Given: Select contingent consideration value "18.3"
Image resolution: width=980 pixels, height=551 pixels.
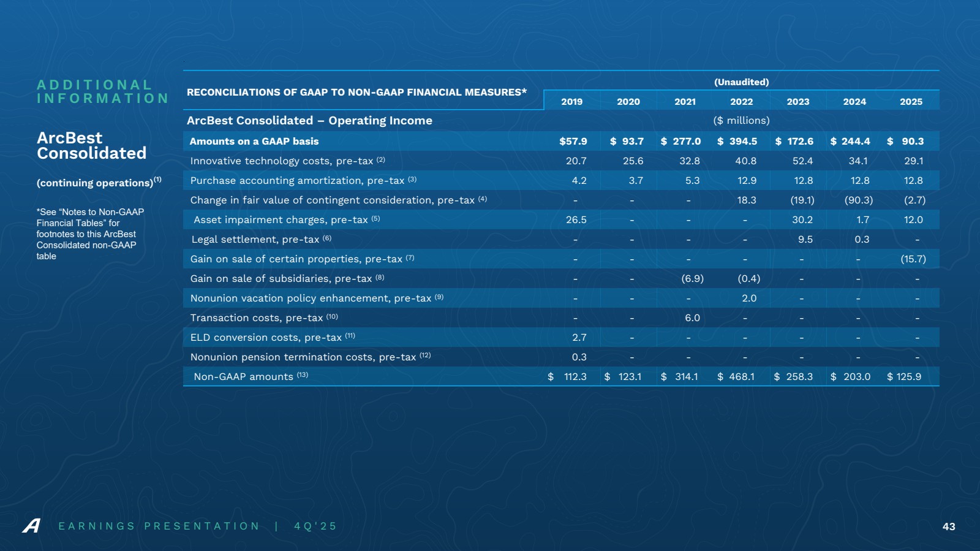Looking at the screenshot, I should click(747, 200).
